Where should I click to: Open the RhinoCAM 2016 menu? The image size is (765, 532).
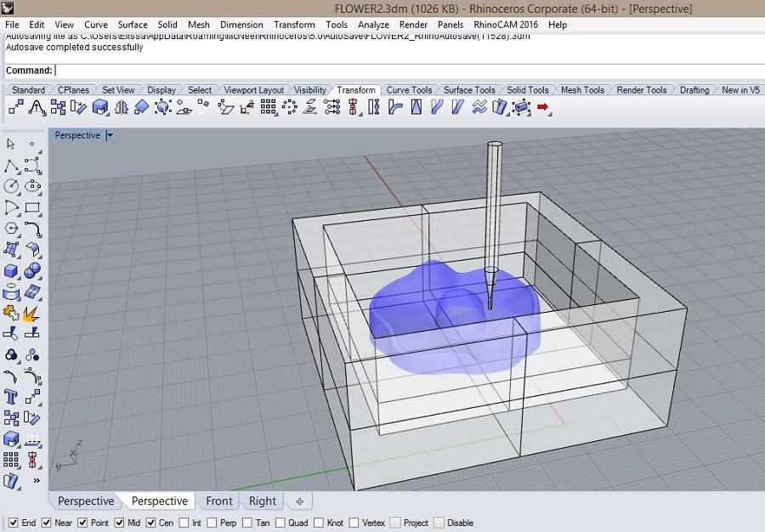[x=506, y=25]
